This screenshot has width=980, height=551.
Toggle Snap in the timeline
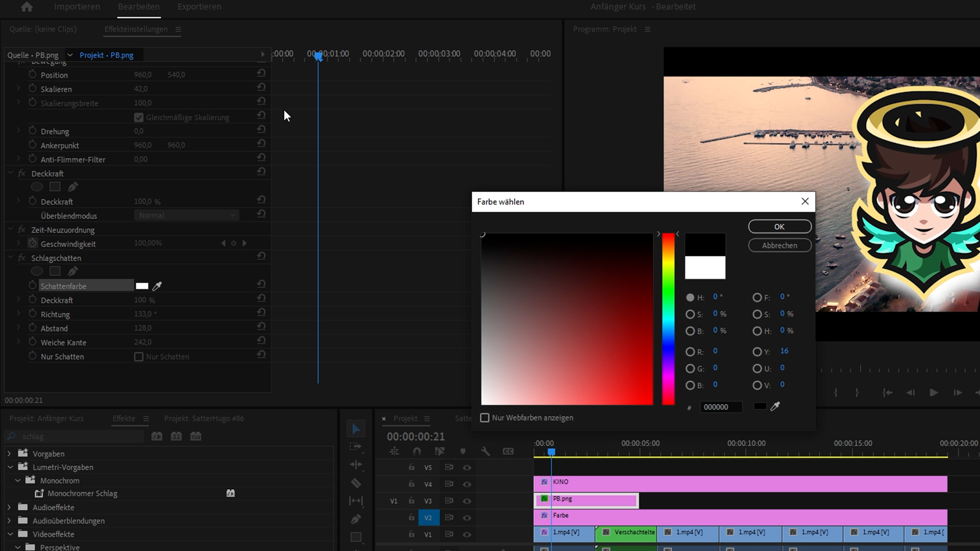point(417,452)
